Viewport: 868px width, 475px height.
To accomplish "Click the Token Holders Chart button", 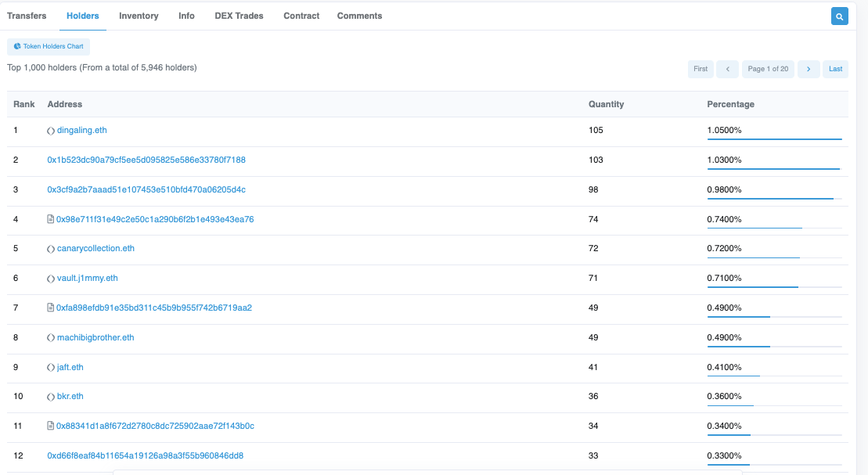I will click(48, 46).
